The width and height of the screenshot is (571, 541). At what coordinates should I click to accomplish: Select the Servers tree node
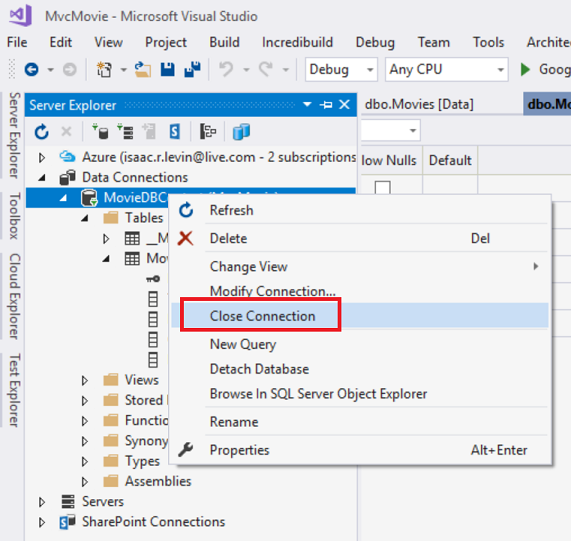pyautogui.click(x=103, y=502)
